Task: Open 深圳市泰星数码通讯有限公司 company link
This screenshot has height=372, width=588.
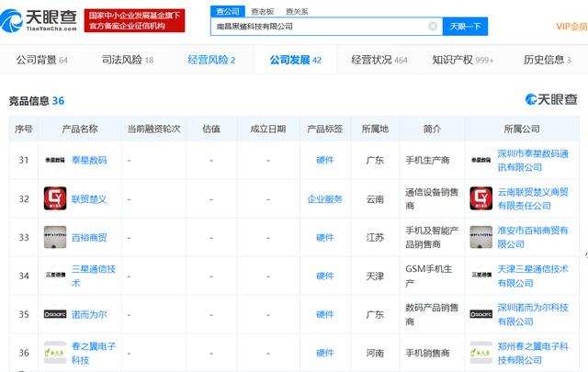Action: point(533,160)
